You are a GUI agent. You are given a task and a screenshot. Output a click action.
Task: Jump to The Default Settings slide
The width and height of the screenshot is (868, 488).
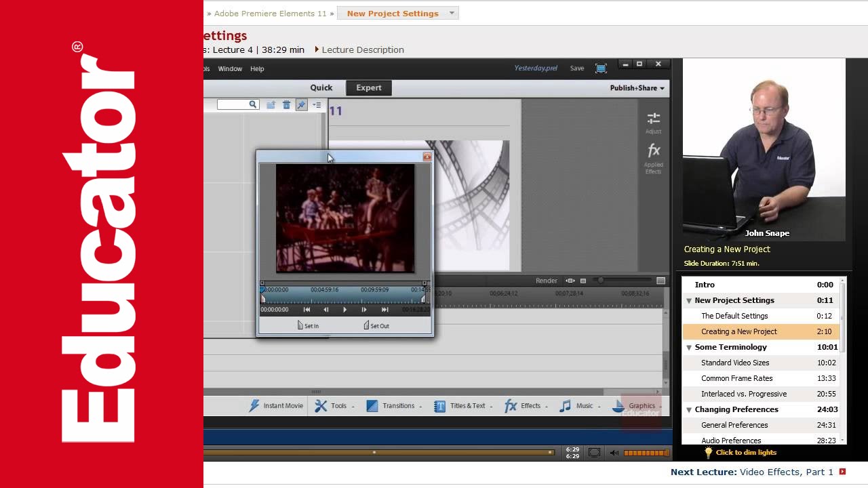pos(760,316)
